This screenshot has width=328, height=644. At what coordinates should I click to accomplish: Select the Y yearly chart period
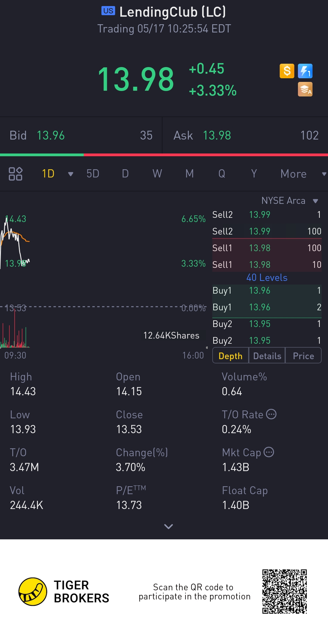click(254, 174)
